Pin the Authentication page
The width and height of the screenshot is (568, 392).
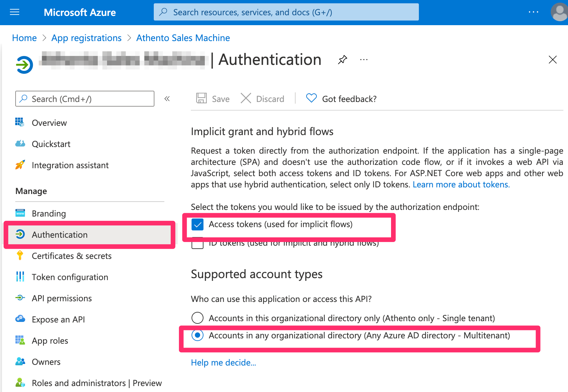point(342,60)
